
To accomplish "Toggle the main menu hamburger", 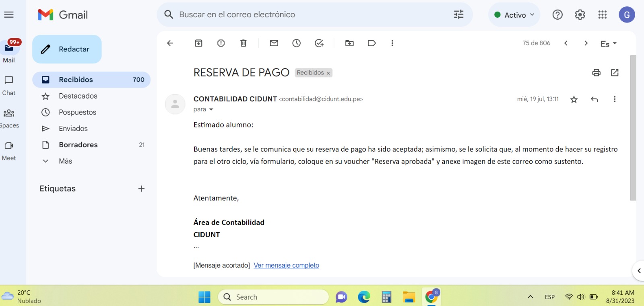I will (9, 15).
